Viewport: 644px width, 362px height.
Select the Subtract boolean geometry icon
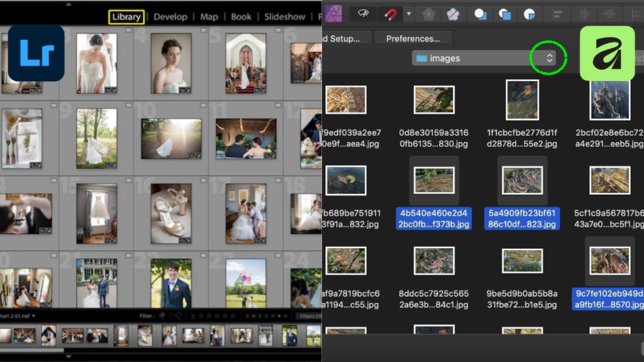tap(504, 14)
